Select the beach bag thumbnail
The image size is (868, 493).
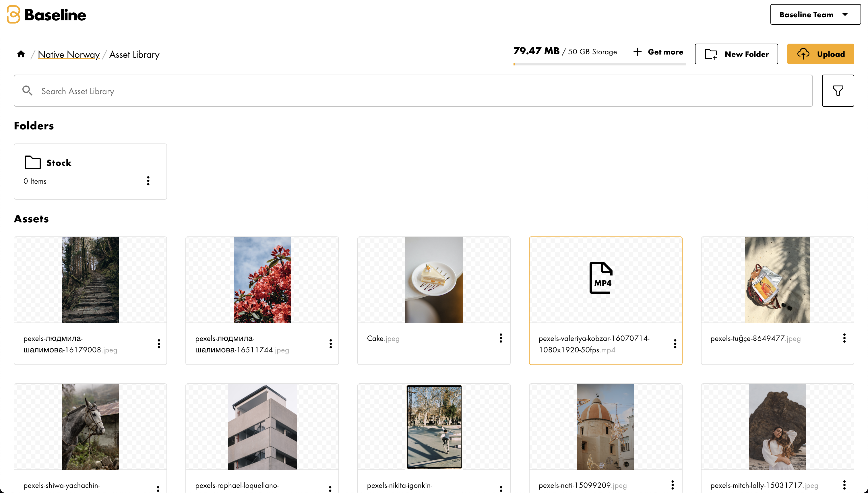(x=777, y=280)
